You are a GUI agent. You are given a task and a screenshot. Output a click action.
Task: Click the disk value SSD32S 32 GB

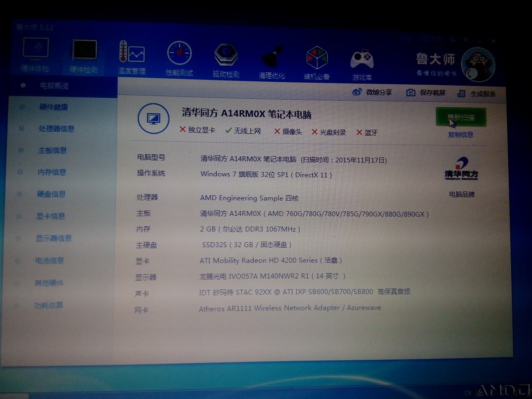click(x=247, y=245)
